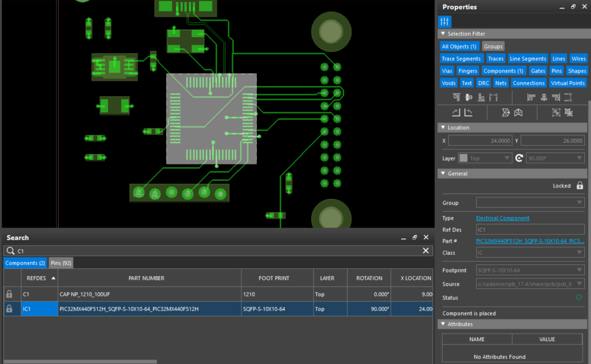This screenshot has height=364, width=591.
Task: Click the Top layer color swatch
Action: click(463, 158)
